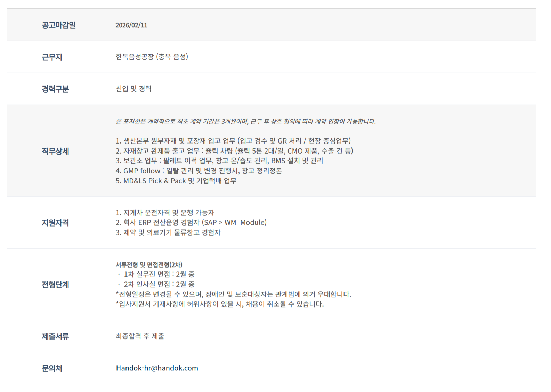
Task: Click the 근무지 row label
Action: click(x=52, y=57)
